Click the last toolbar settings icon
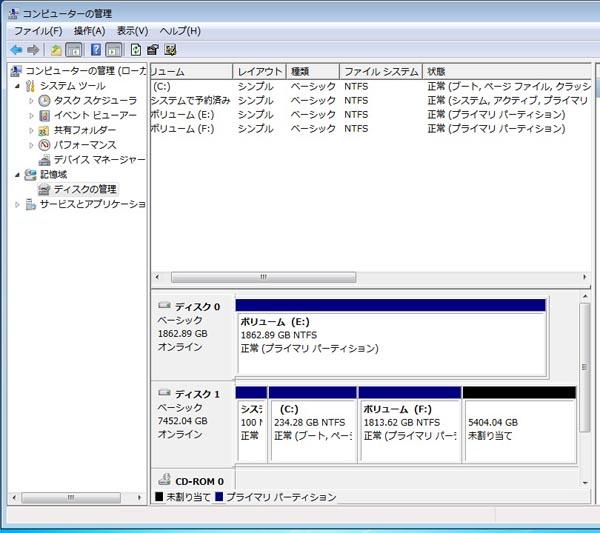This screenshot has width=600, height=533. pyautogui.click(x=170, y=50)
